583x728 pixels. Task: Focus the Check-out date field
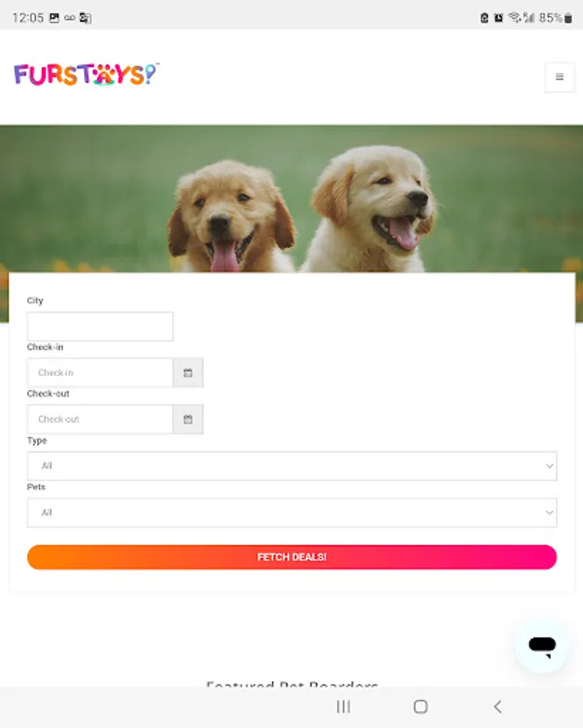click(x=100, y=419)
